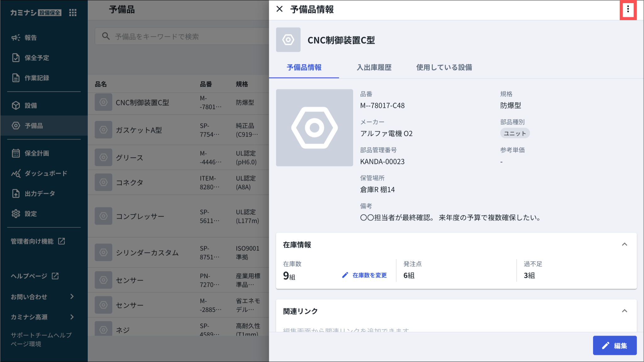Screen dimensions: 644x362
Task: Switch to the 使用している設備 tab
Action: point(444,67)
